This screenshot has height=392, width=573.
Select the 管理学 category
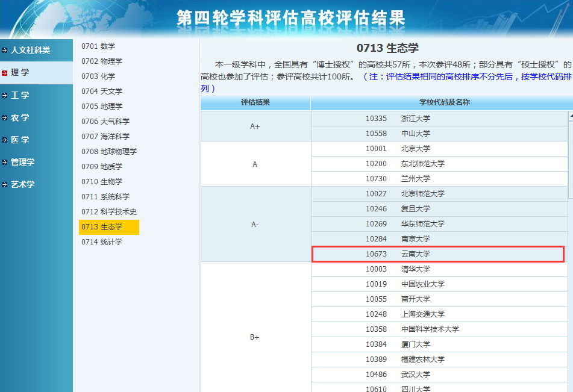tap(22, 163)
